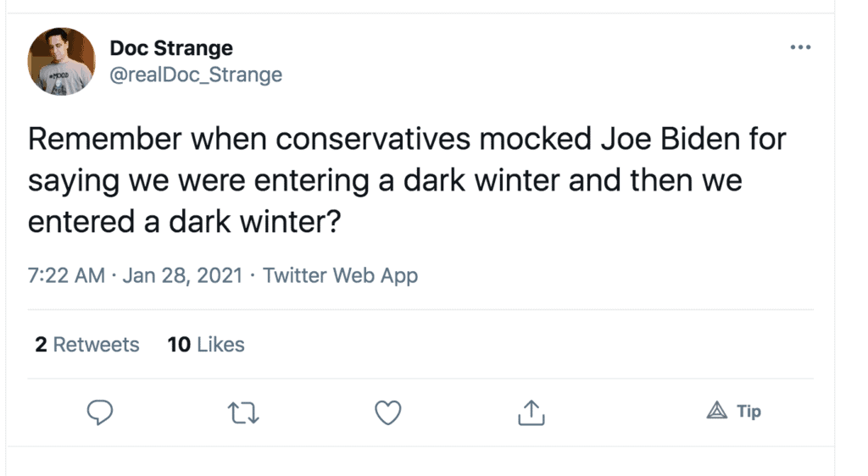Click the retweet arrows icon

[x=244, y=412]
